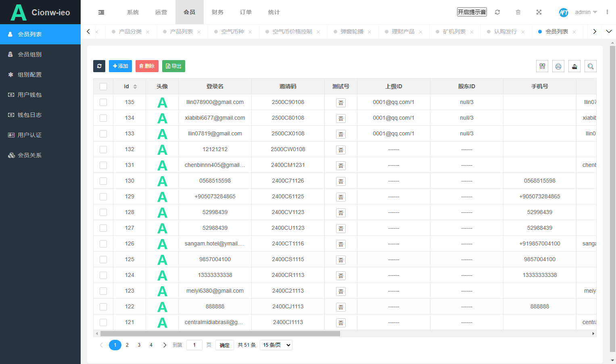Viewport: 616px width, 364px height.
Task: Go to the next page with the arrow
Action: pos(165,345)
